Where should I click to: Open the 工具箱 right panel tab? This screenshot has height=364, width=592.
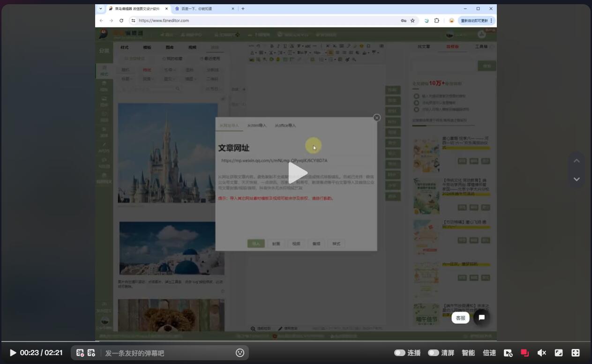481,47
